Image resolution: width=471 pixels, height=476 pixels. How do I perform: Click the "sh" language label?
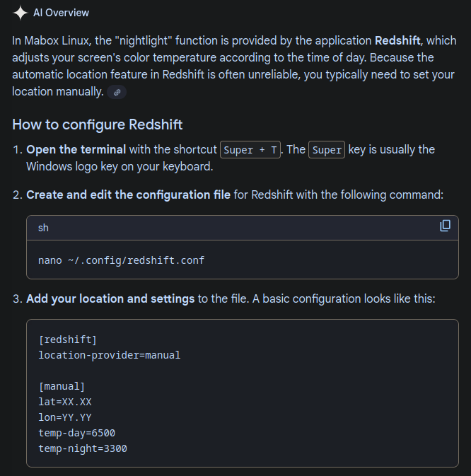pos(44,228)
